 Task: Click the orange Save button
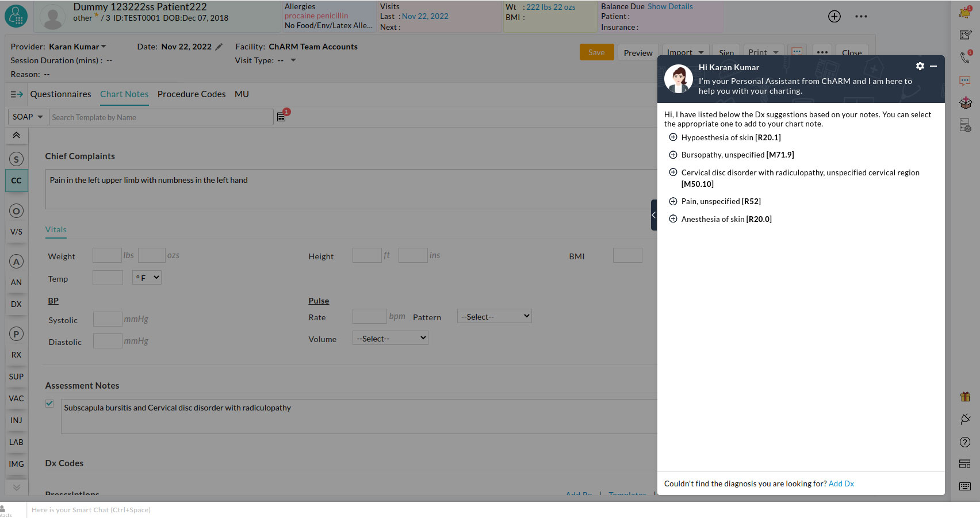point(596,52)
